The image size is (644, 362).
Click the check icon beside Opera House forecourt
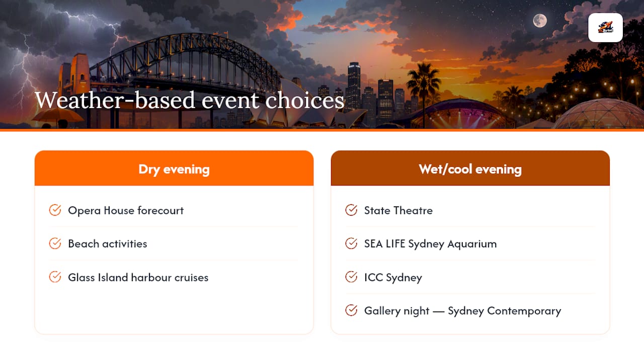[x=55, y=210]
